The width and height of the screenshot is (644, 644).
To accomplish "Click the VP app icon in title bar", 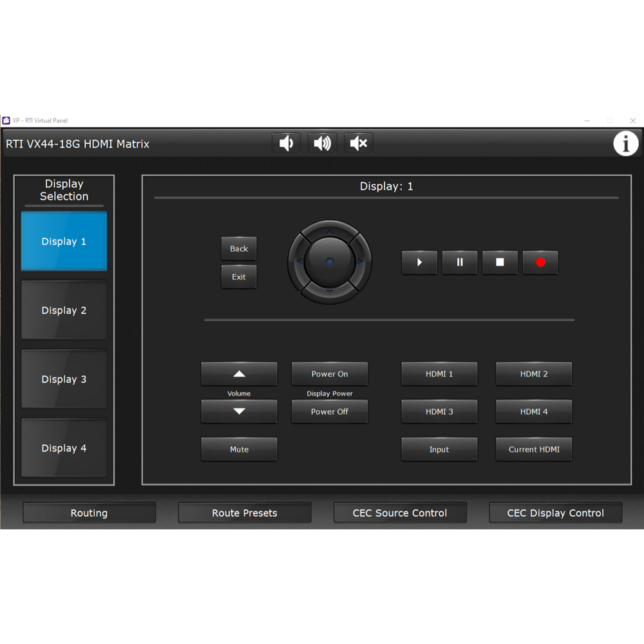I will (x=6, y=120).
